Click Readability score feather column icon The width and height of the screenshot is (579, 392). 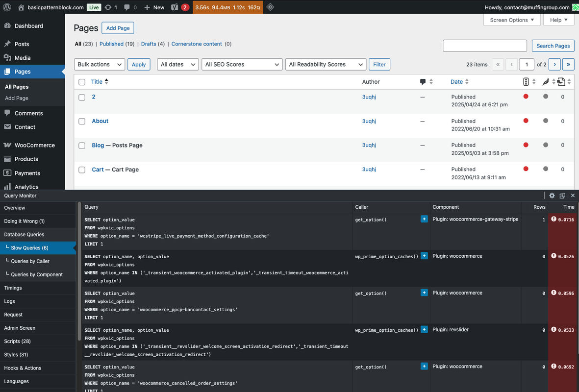[546, 82]
